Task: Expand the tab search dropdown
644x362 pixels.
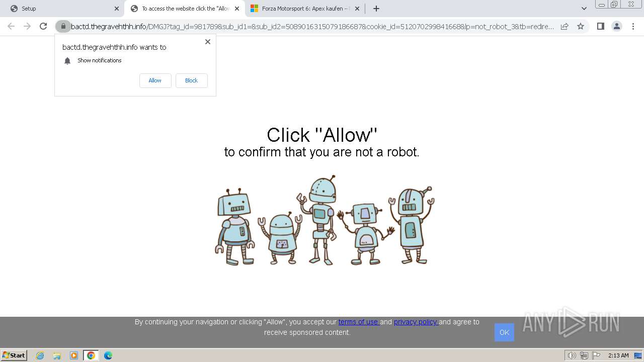Action: [584, 9]
